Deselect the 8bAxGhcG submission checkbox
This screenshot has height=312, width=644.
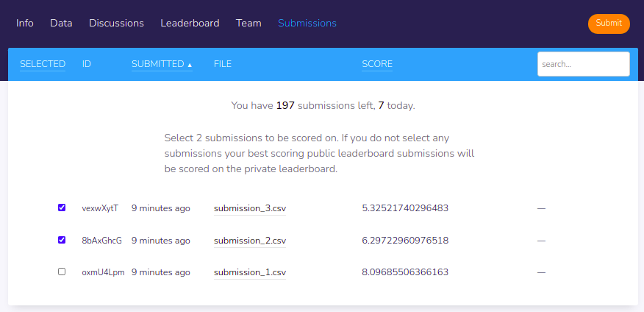[x=62, y=240]
